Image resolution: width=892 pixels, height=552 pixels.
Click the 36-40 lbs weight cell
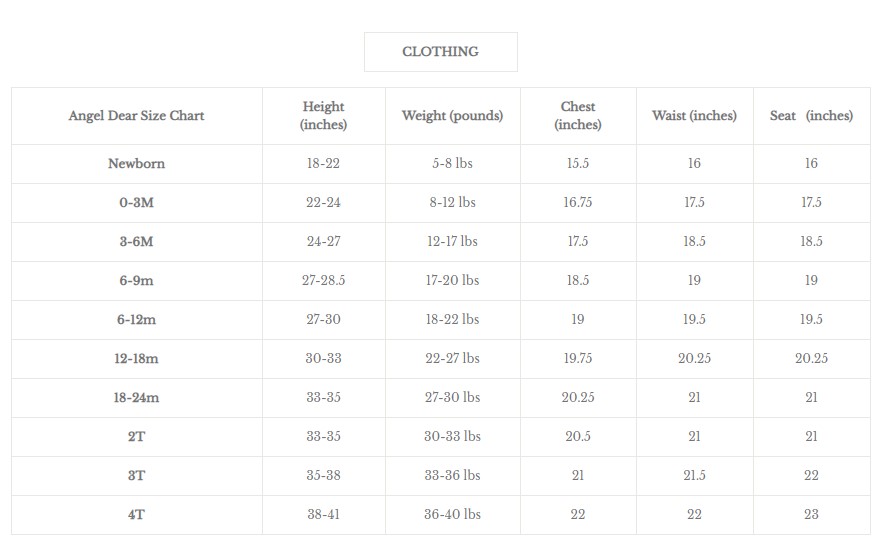[452, 514]
